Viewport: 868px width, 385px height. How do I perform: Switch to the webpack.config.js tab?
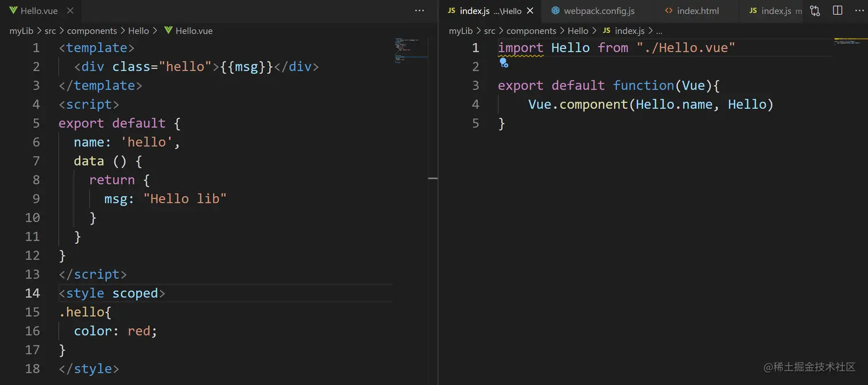(x=593, y=10)
